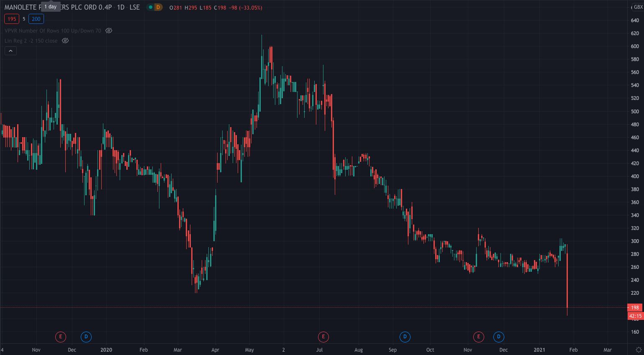Click the dividend D marker after December 2019
The image size is (644, 355).
pos(86,337)
